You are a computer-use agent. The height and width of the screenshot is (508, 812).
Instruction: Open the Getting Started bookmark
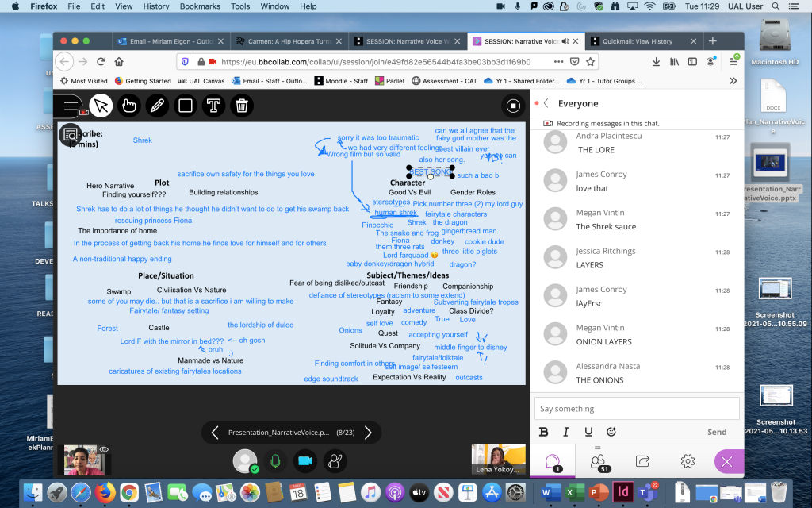click(143, 81)
